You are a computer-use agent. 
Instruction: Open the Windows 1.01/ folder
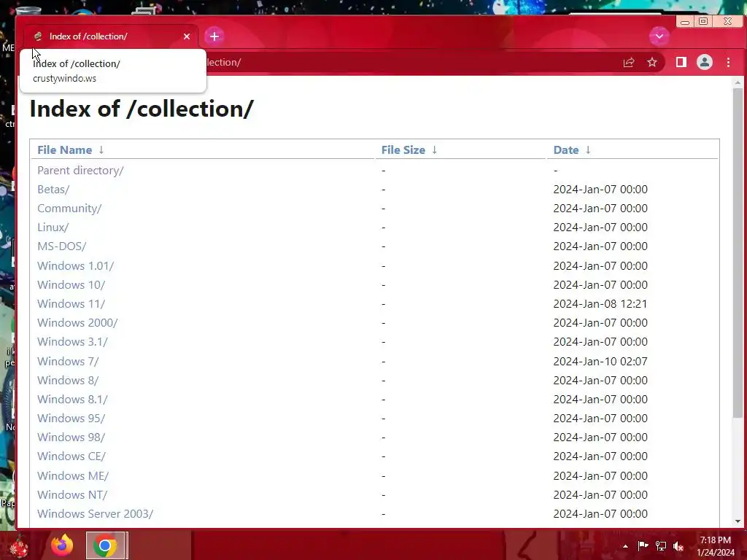point(76,265)
